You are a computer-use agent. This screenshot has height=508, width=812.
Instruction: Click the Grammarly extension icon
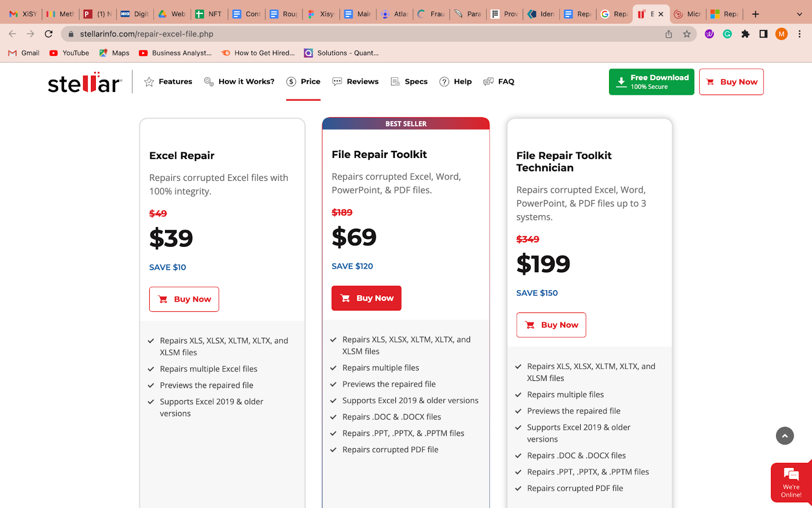pyautogui.click(x=727, y=34)
